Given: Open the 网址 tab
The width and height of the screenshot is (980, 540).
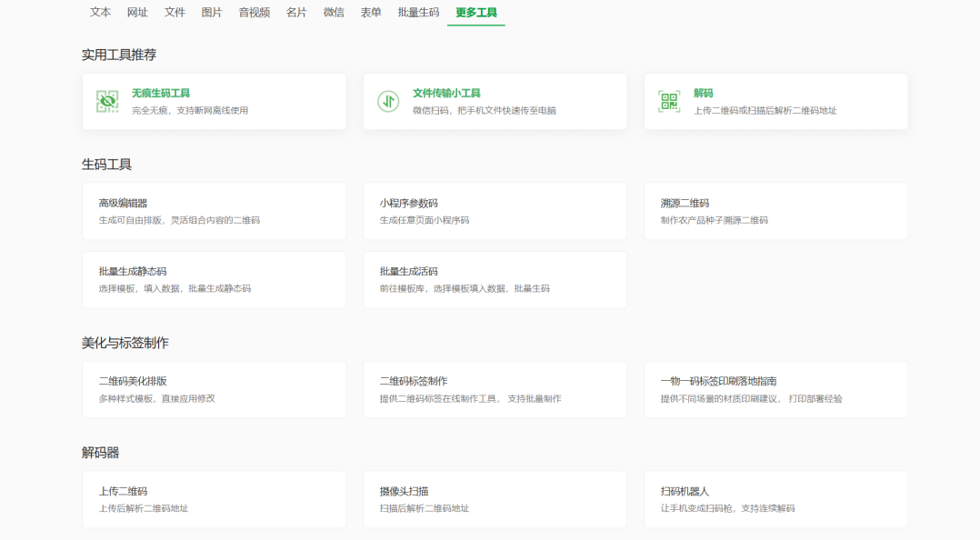Looking at the screenshot, I should click(137, 13).
